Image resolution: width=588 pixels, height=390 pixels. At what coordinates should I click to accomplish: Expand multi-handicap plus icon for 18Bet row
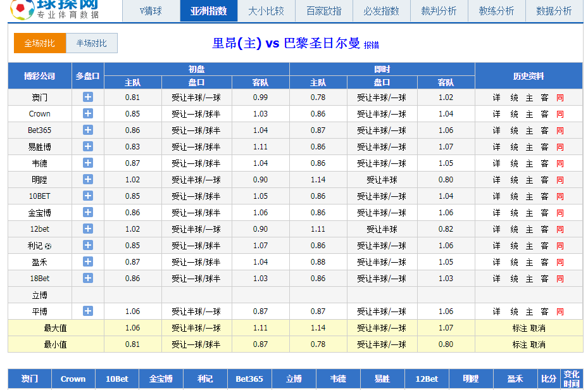coord(88,278)
